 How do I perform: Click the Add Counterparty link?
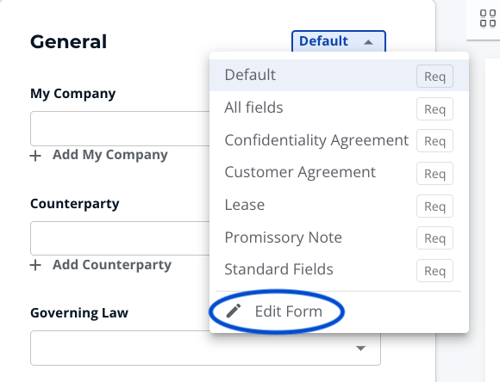coord(112,265)
